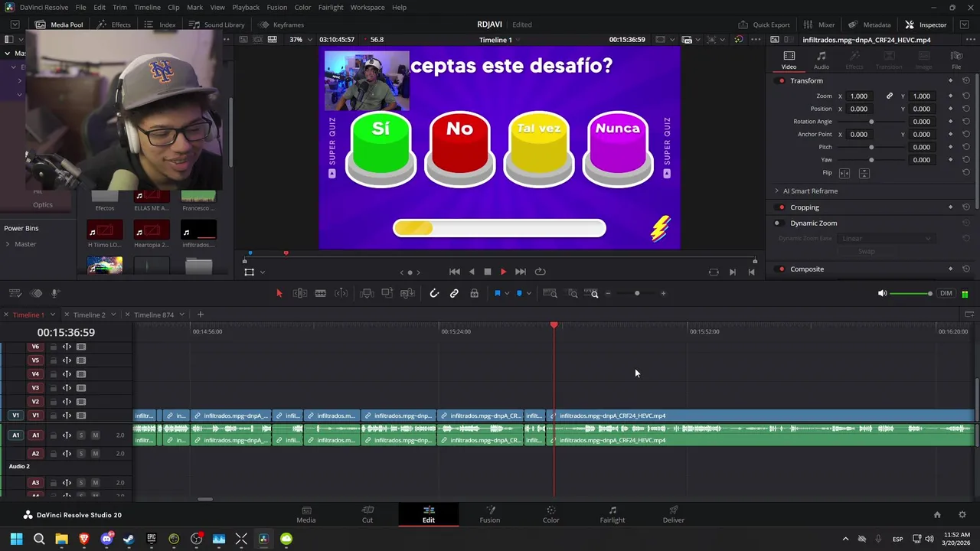
Task: Open File Explorer from taskbar
Action: click(61, 539)
